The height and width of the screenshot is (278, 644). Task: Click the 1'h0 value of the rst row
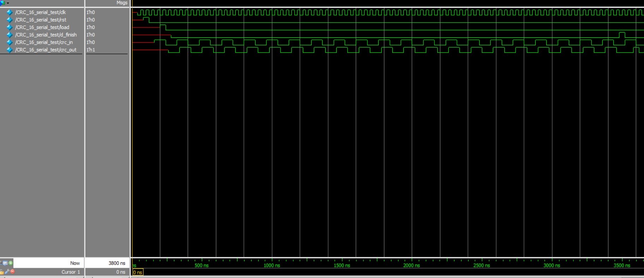[91, 20]
